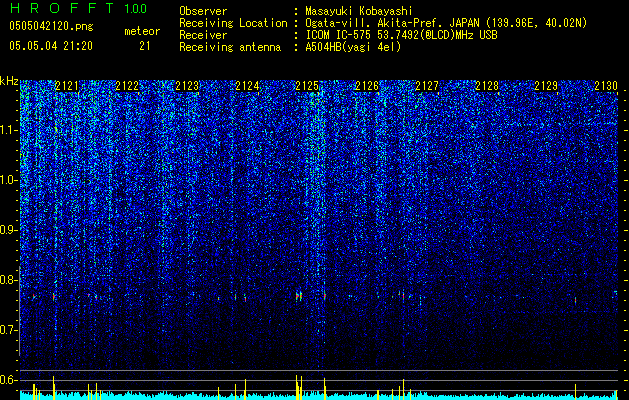Select the observer name Masayuki Kobayashi
The height and width of the screenshot is (400, 629).
click(359, 11)
